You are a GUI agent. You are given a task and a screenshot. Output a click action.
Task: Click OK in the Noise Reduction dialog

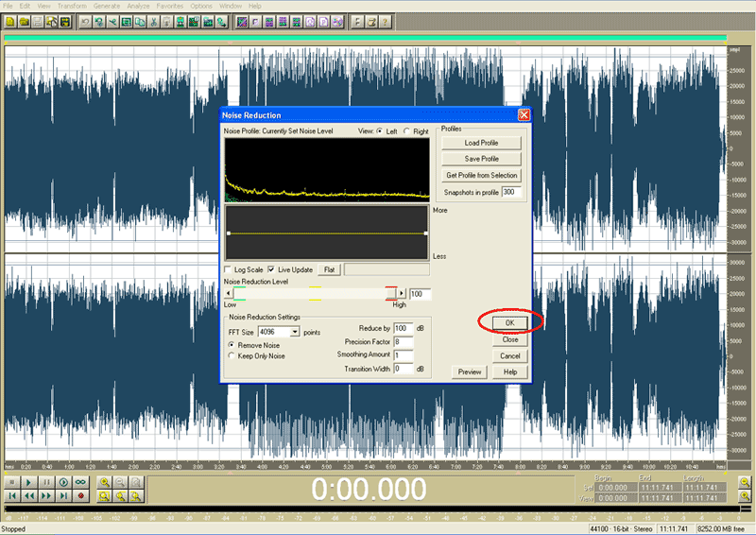click(510, 322)
